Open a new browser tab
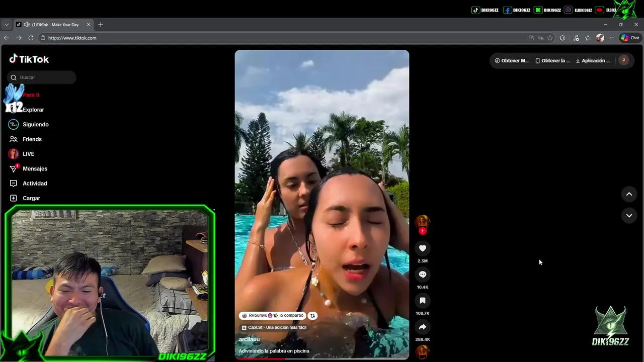 pyautogui.click(x=101, y=25)
